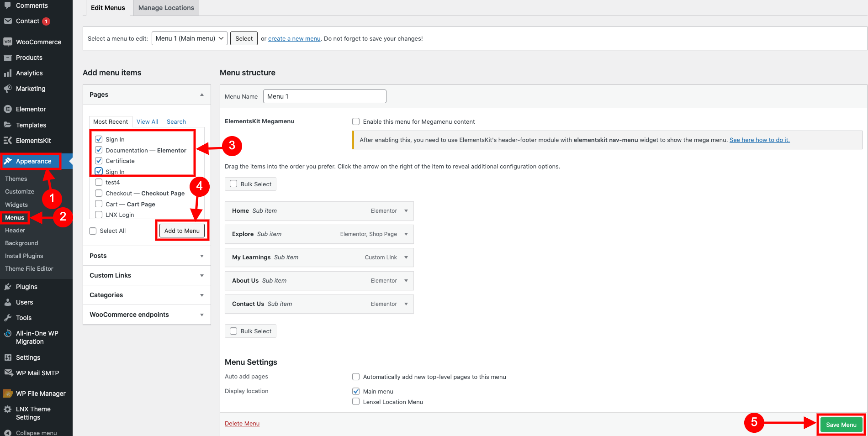Expand the Contact Us menu item arrow
This screenshot has width=868, height=436.
(x=406, y=304)
